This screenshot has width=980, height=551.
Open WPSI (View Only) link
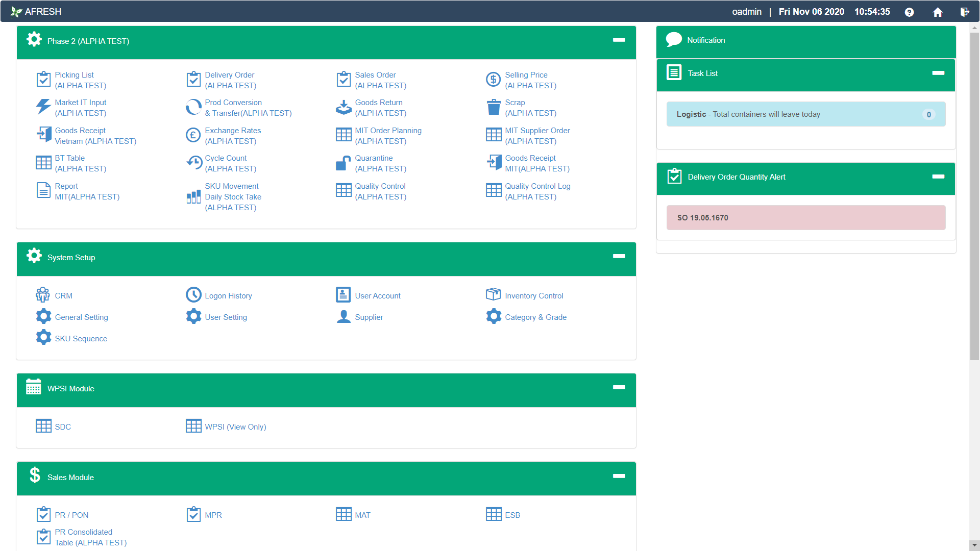click(x=235, y=427)
